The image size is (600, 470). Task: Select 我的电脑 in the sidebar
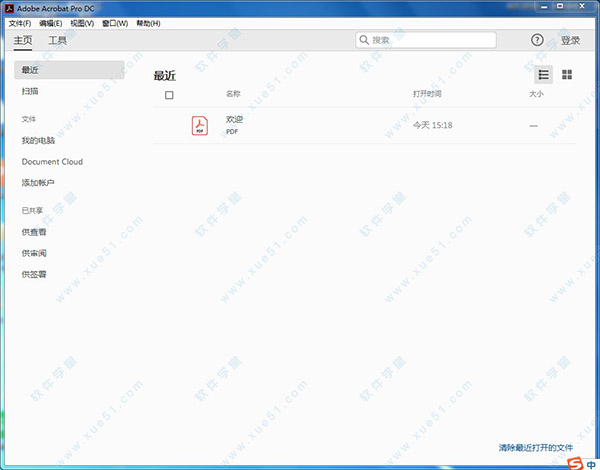[38, 141]
